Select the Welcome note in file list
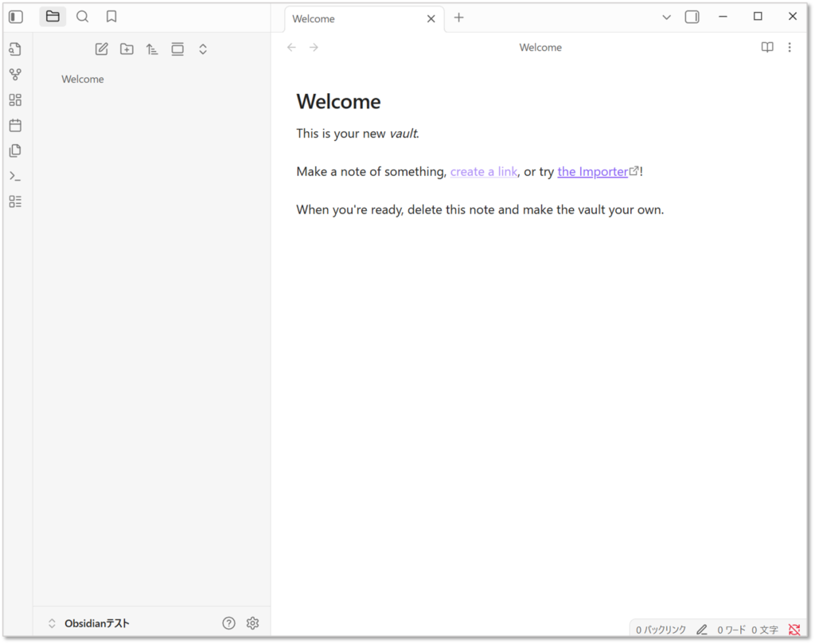Viewport: 815px width, 644px height. [83, 80]
